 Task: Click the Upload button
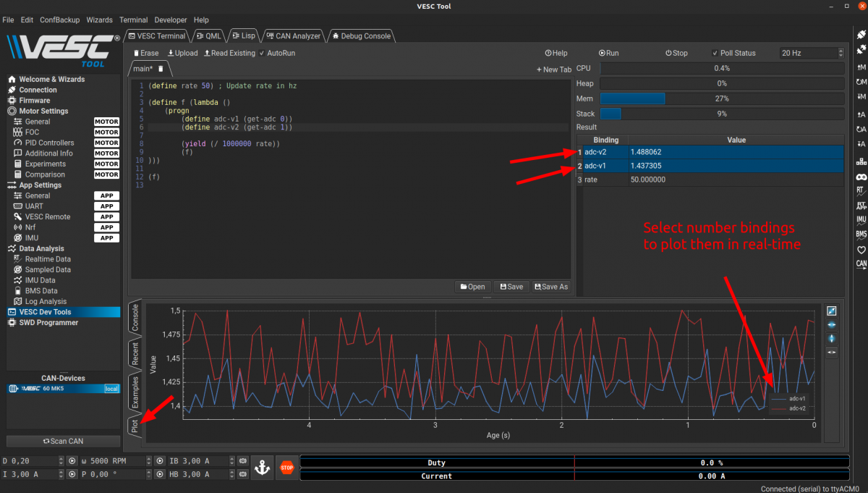point(182,53)
